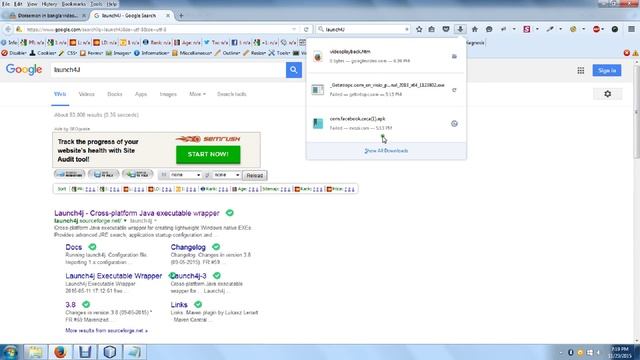This screenshot has width=640, height=360.
Task: Click the Google search query field
Action: click(169, 70)
